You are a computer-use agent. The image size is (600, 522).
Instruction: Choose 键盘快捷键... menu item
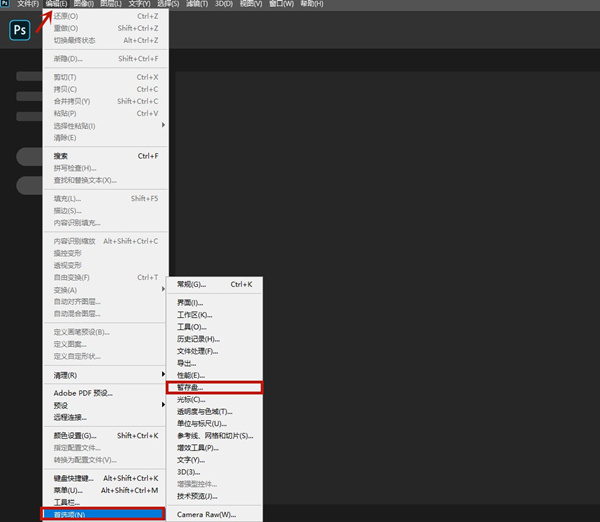76,478
